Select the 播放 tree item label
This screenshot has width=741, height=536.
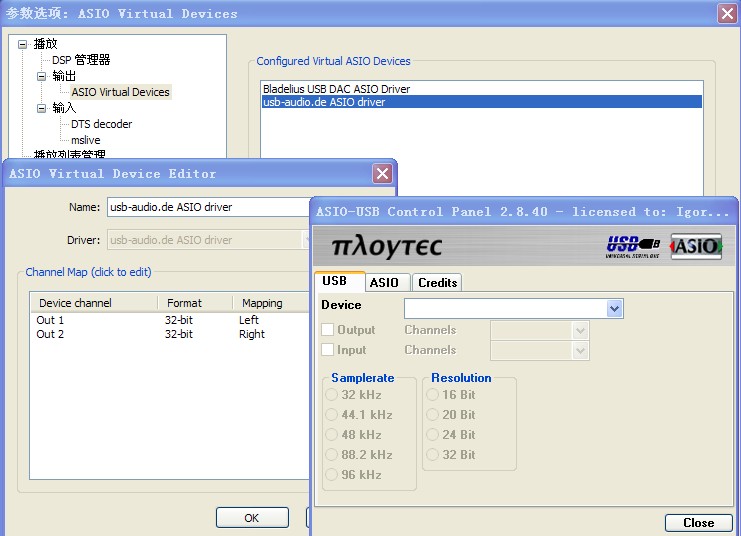[45, 44]
